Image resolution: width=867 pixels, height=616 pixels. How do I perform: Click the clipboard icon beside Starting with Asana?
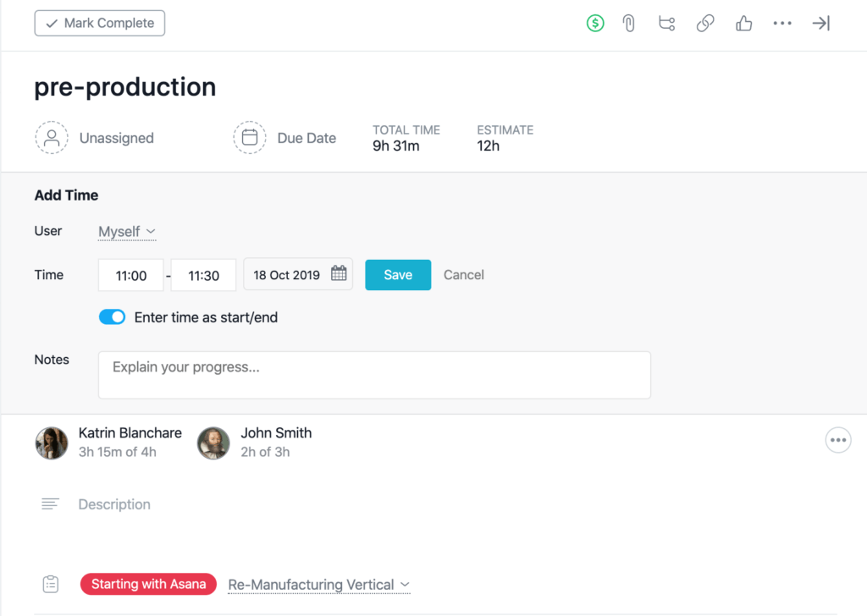coord(50,583)
